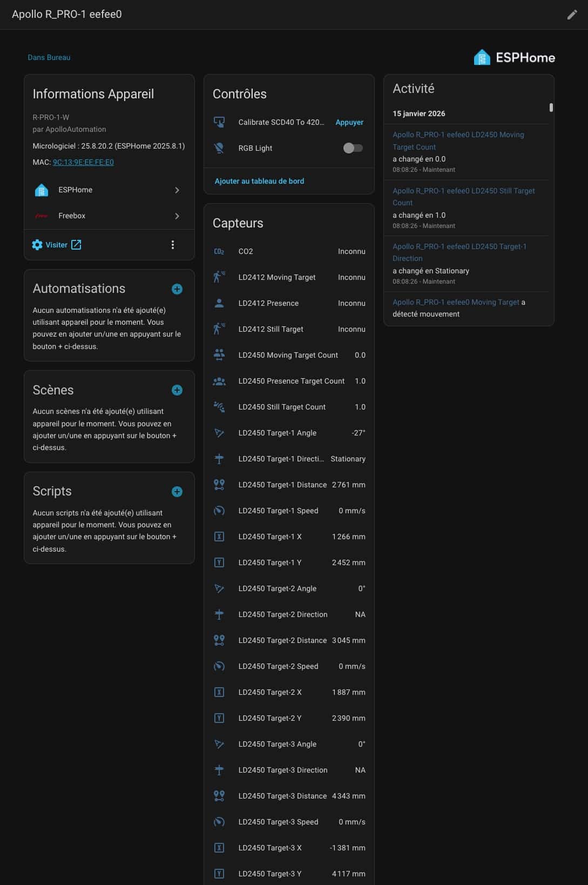Click the LD2450 Target-1 Angle icon
Viewport: 588px width, 885px height.
[219, 433]
